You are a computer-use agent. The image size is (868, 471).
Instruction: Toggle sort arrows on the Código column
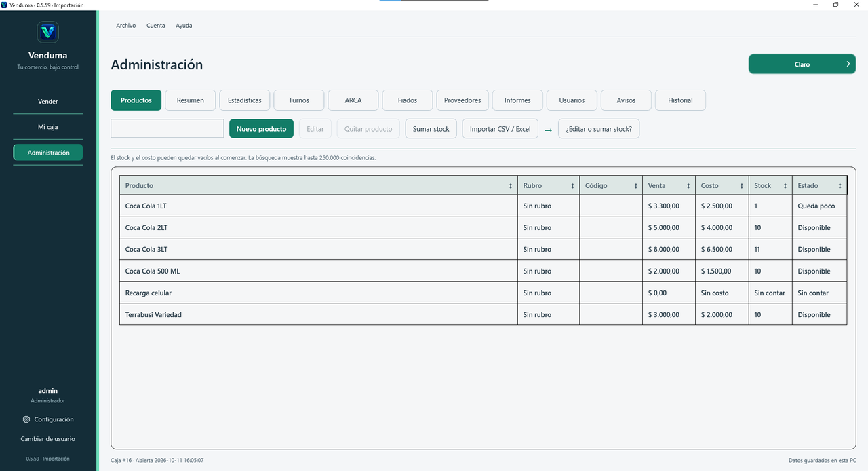click(636, 186)
